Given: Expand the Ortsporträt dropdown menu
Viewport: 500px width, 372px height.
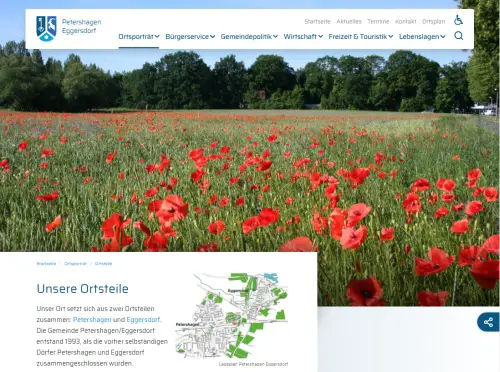Looking at the screenshot, I should coord(139,37).
